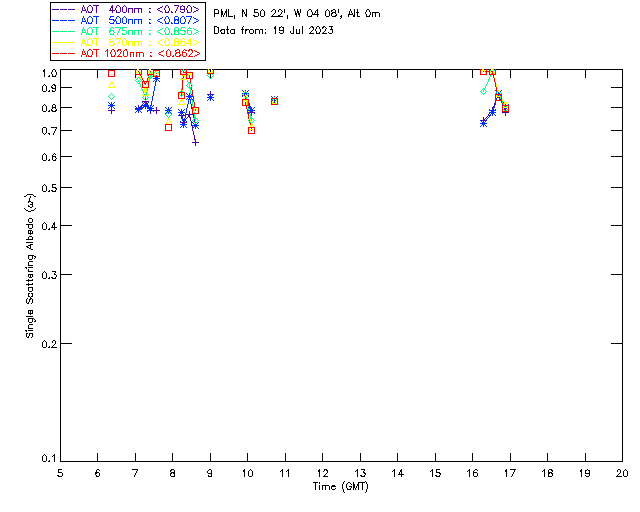Click the lowest red square just after 10
Image resolution: width=640 pixels, height=512 pixels.
(x=251, y=130)
